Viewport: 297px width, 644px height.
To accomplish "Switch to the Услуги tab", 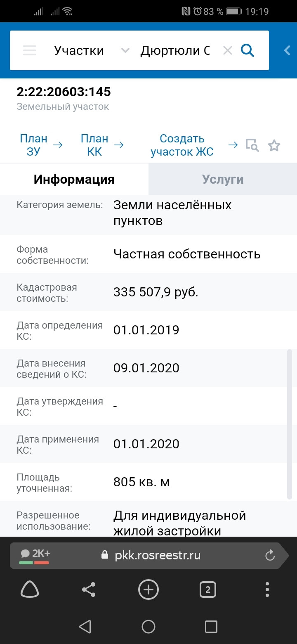I will [x=223, y=179].
